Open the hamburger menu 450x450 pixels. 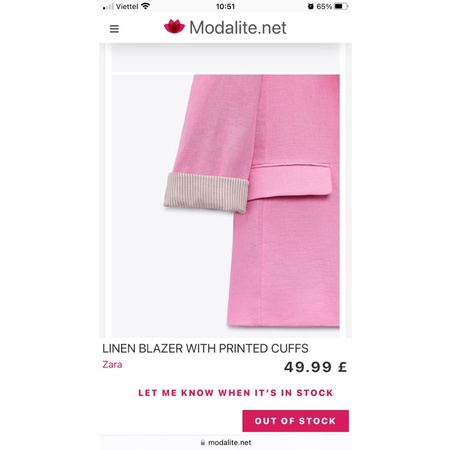coord(114,29)
